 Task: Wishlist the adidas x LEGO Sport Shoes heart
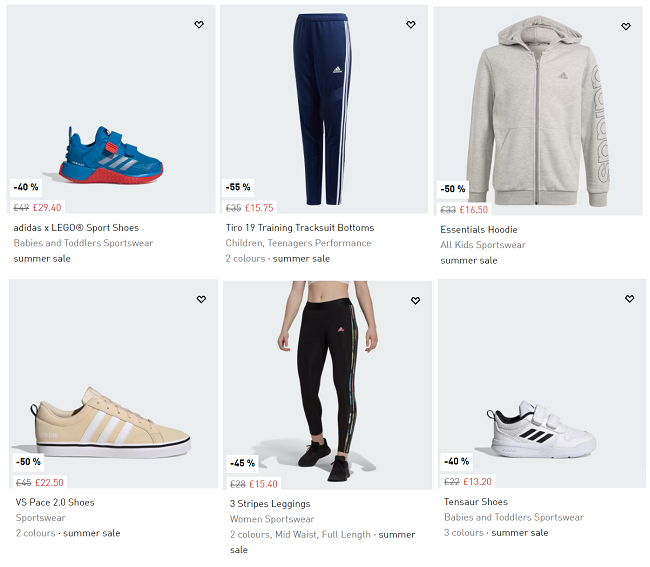tap(199, 25)
